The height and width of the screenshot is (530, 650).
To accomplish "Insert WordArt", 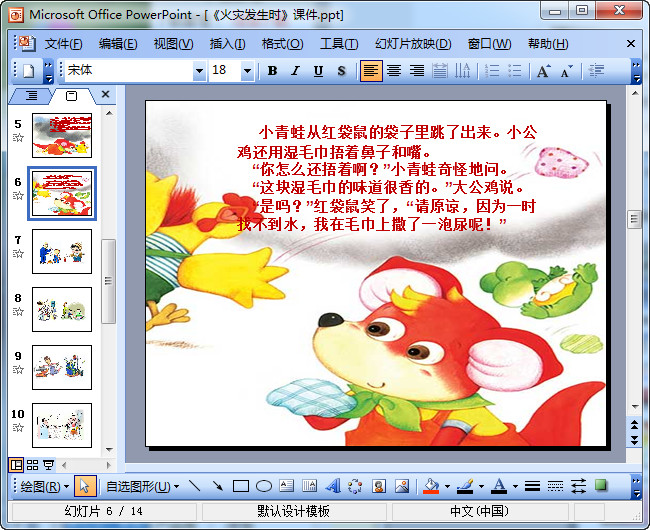I will tap(332, 486).
